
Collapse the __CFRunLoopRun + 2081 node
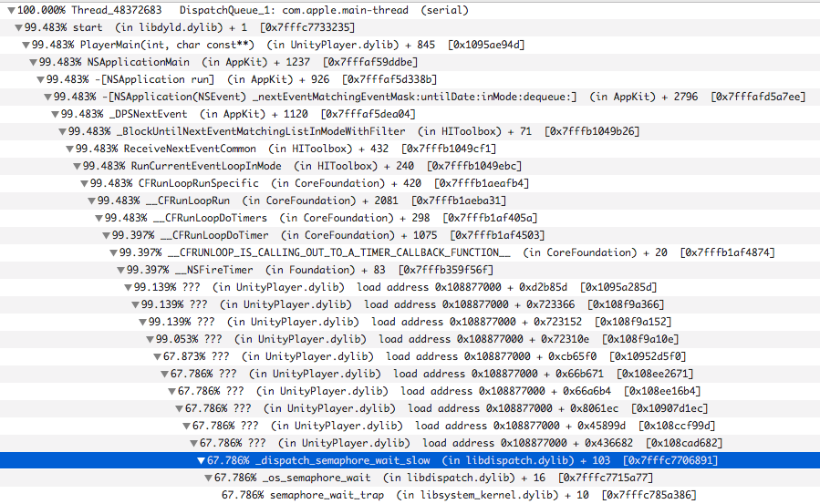pyautogui.click(x=91, y=201)
